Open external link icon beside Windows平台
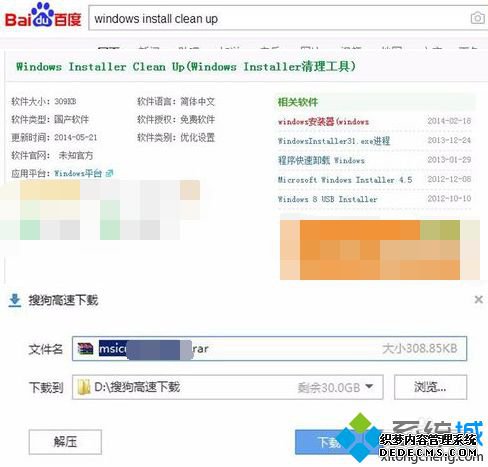 tap(109, 173)
